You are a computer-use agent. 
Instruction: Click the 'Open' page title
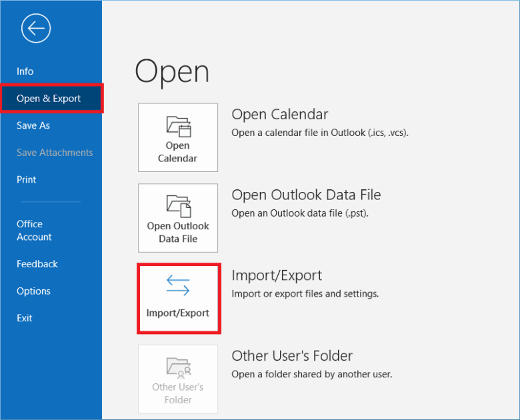point(172,71)
